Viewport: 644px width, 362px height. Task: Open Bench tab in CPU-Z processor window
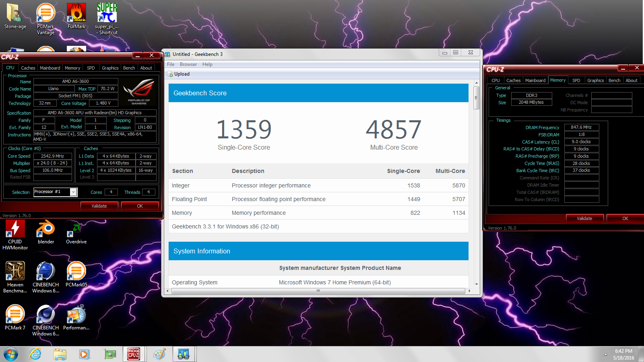(129, 68)
